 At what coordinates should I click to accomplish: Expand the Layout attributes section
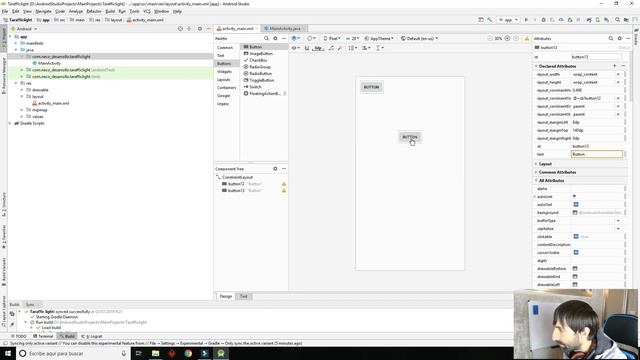coord(536,164)
